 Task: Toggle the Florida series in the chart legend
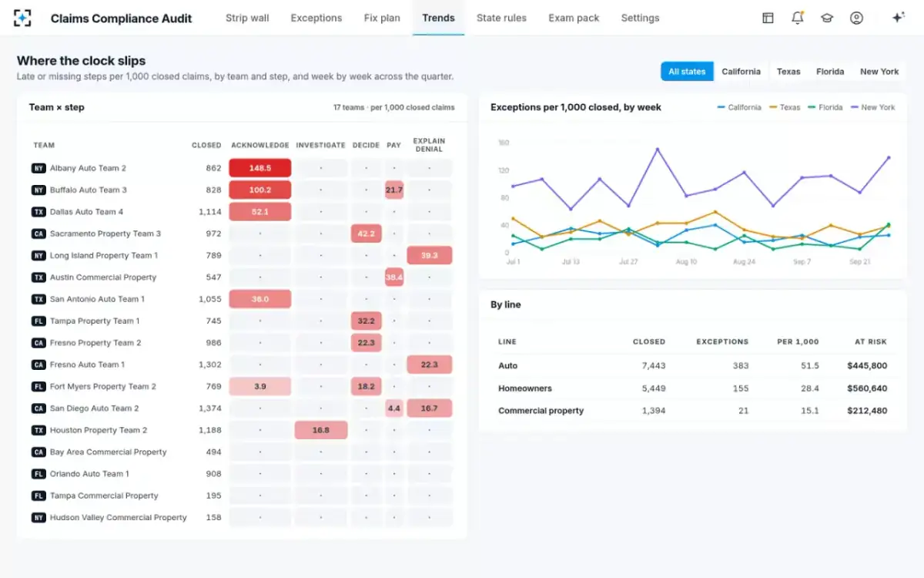825,108
